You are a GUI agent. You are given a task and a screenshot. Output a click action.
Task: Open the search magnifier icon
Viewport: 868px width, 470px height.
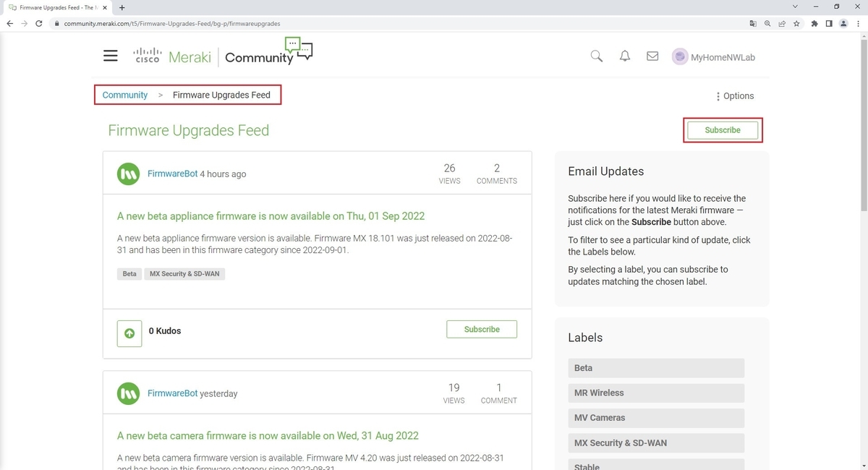(597, 56)
